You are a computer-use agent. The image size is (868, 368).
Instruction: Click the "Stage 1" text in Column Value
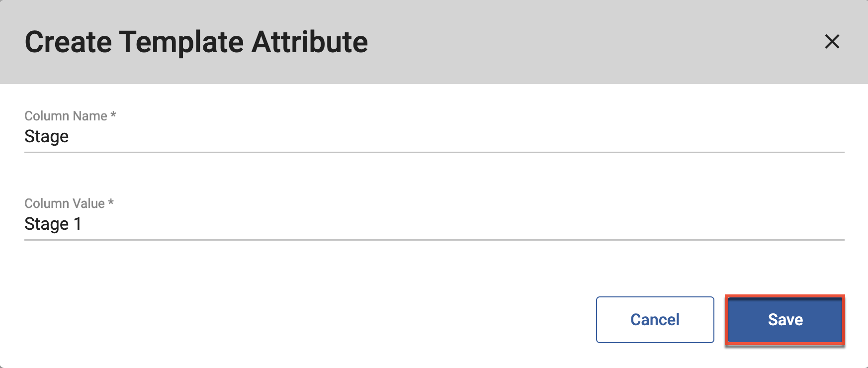tap(53, 224)
